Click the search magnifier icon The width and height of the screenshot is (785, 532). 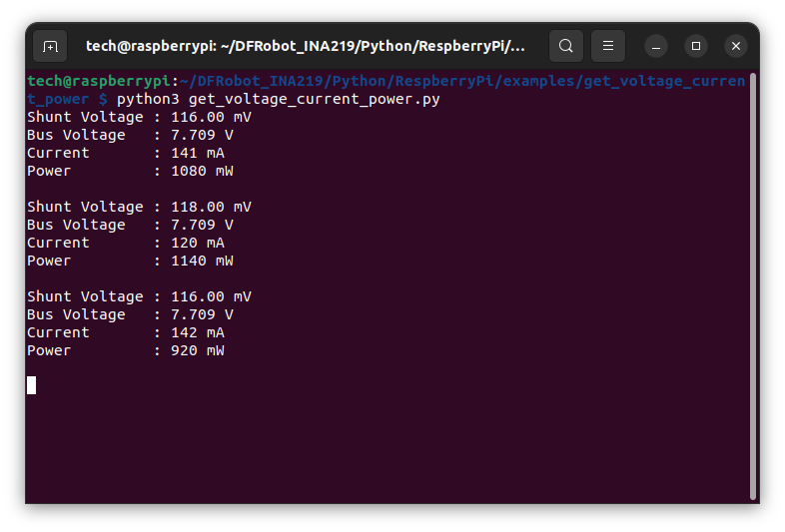click(x=566, y=46)
